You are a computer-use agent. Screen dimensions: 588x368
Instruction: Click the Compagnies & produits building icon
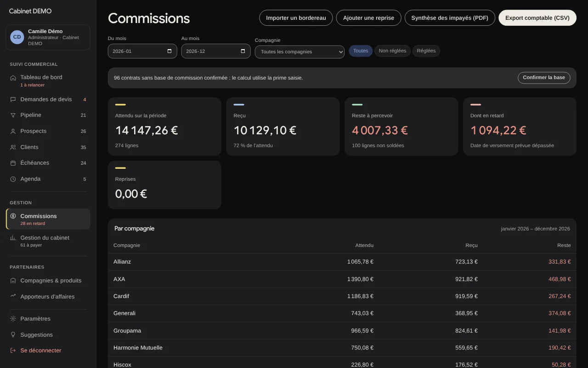click(x=13, y=281)
